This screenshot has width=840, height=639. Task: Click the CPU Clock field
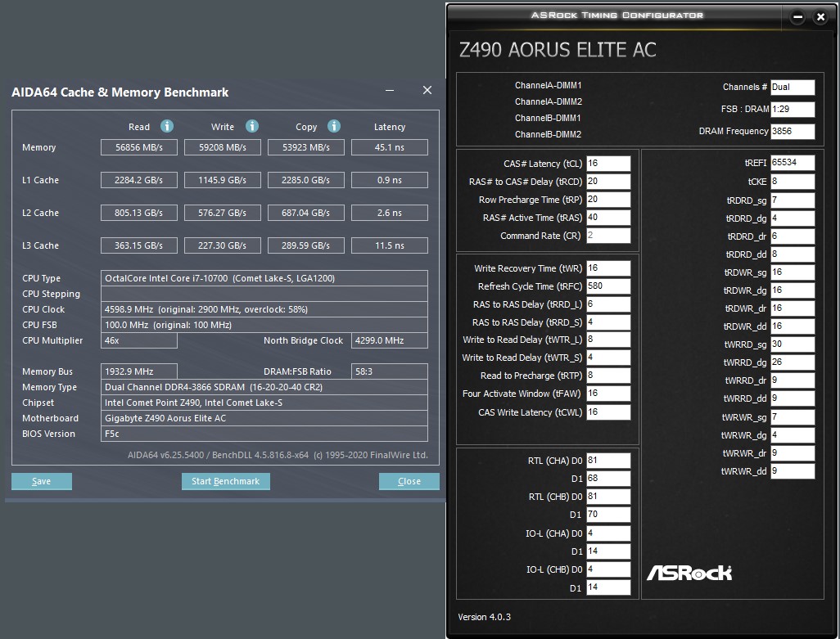coord(264,309)
